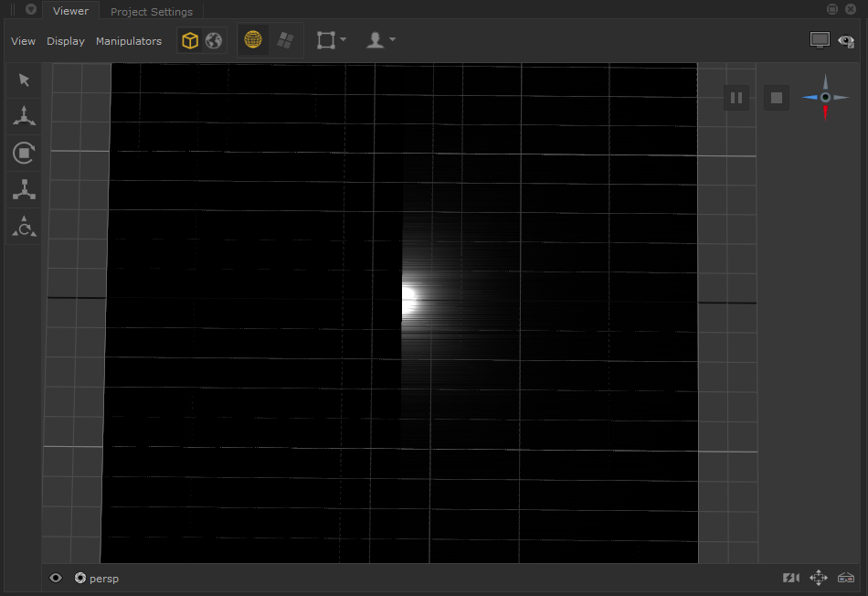
Task: Open the View menu
Action: tap(23, 41)
